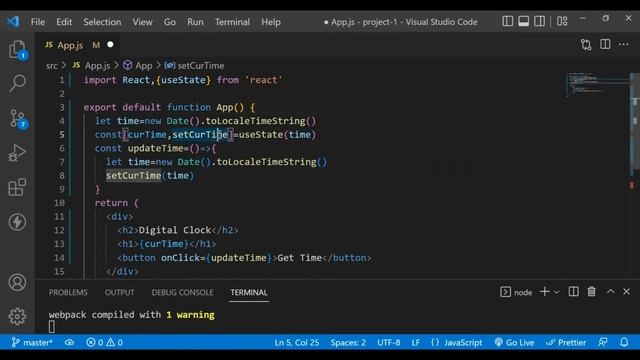Split the editor to the right
The height and width of the screenshot is (360, 640).
point(605,44)
